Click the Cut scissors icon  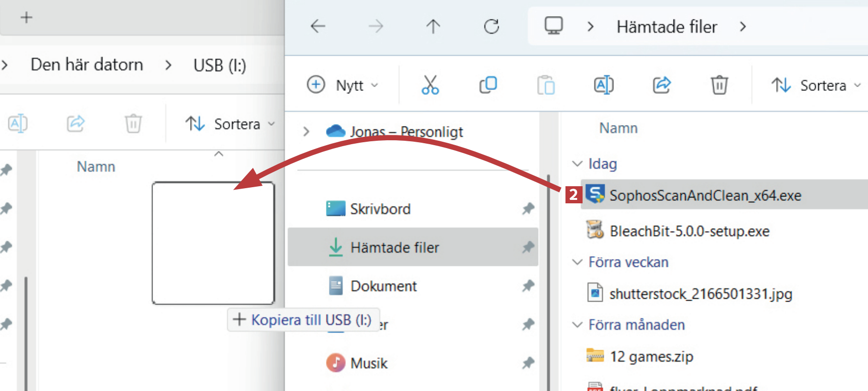coord(430,85)
